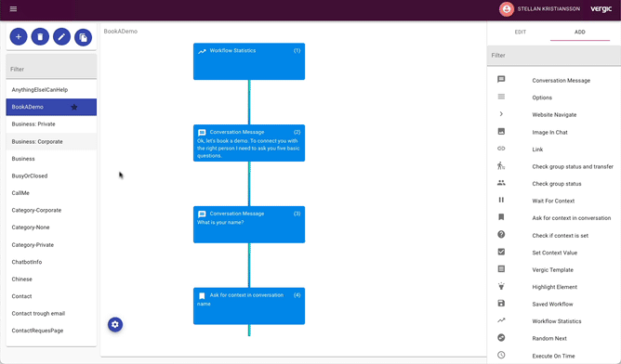Select the 'What is your name?' message node
The image size is (621, 364).
[x=249, y=225]
